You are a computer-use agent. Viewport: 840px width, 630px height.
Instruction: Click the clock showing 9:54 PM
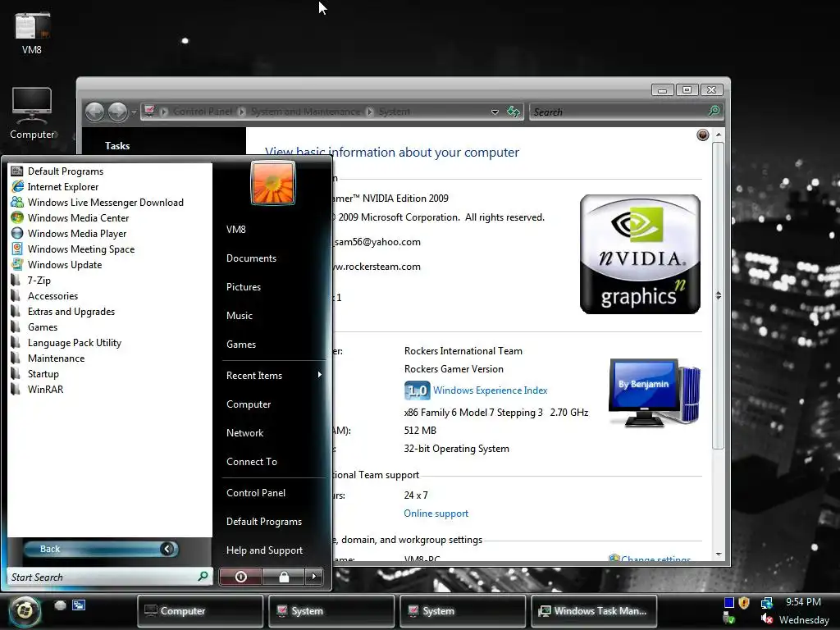tap(803, 602)
